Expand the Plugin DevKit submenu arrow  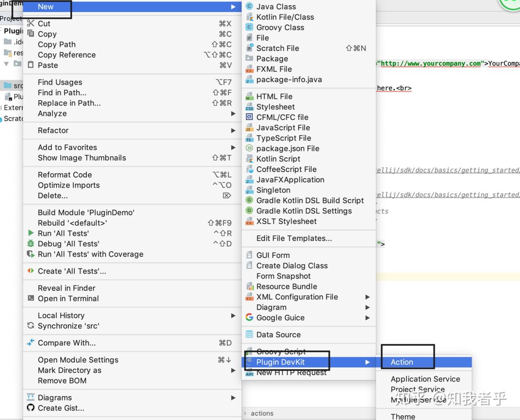pyautogui.click(x=367, y=362)
